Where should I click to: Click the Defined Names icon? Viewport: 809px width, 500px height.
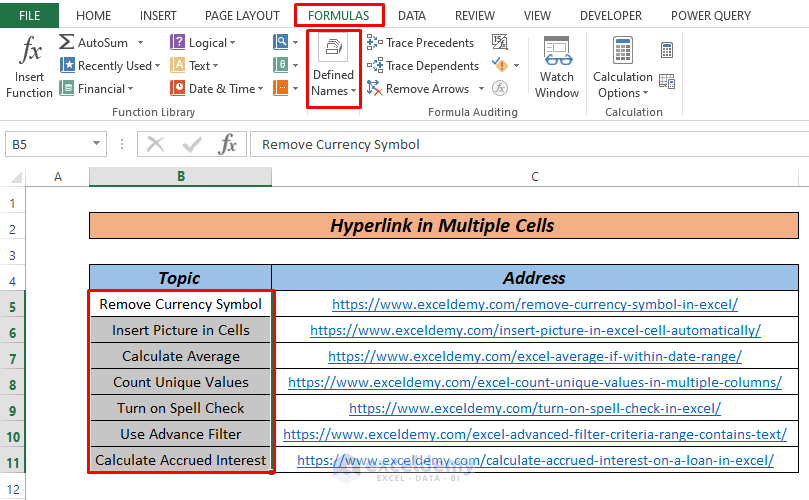[x=333, y=47]
